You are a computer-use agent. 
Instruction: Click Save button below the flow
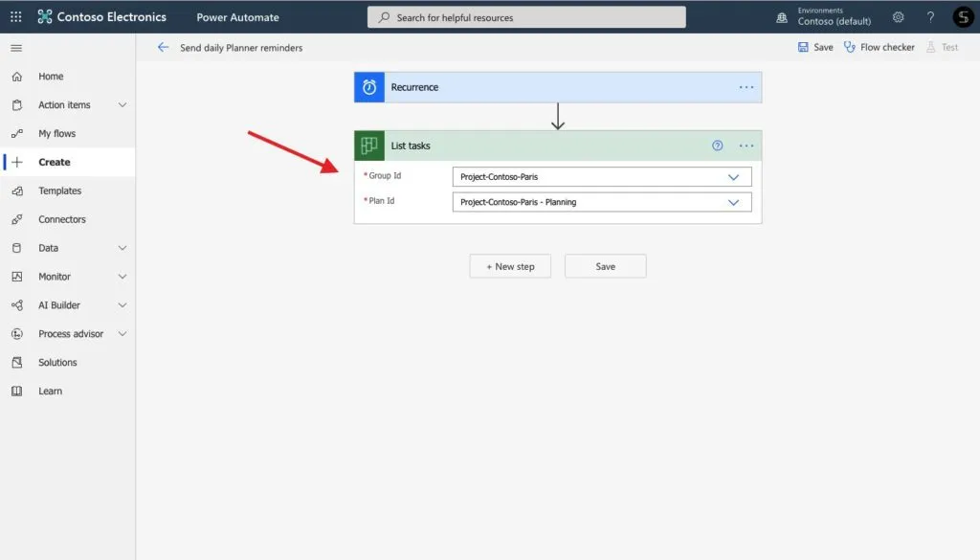(x=605, y=266)
